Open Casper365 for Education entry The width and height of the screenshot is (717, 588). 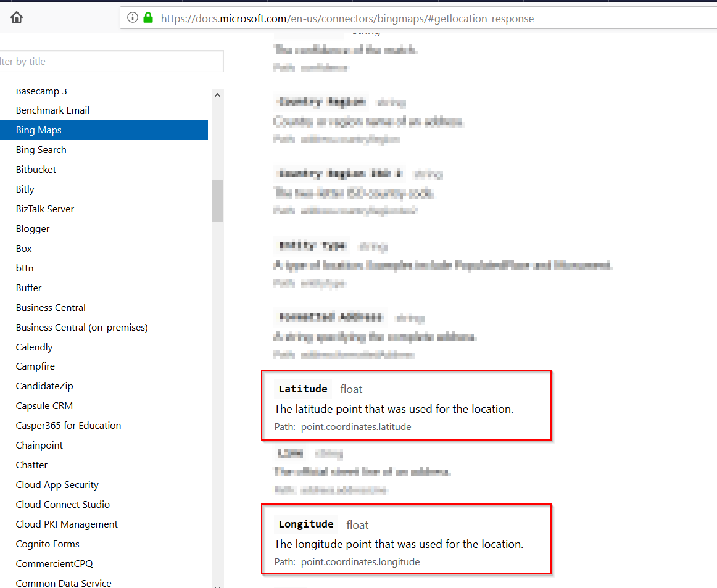coord(68,426)
